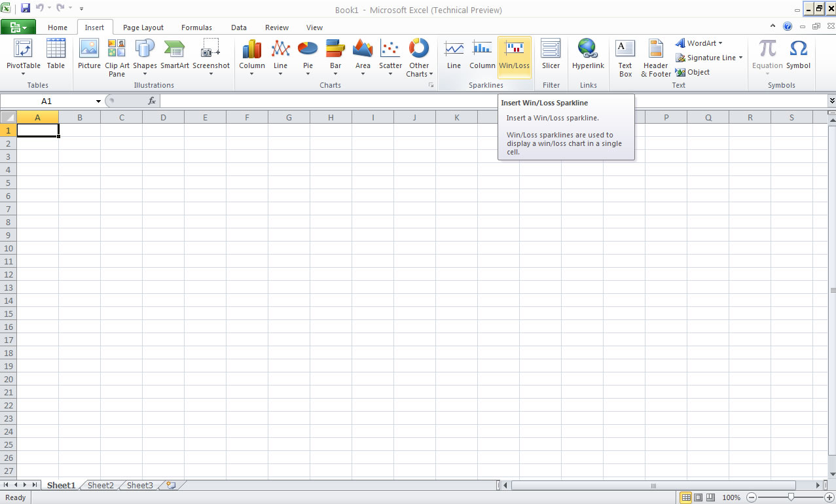
Task: Go to last sheet tab arrow
Action: pos(35,485)
